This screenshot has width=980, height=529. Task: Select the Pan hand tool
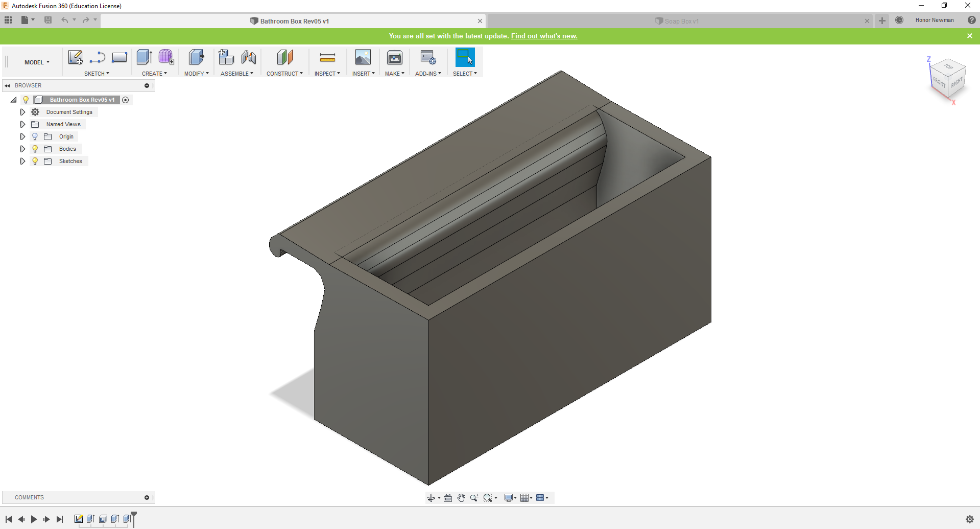click(461, 498)
